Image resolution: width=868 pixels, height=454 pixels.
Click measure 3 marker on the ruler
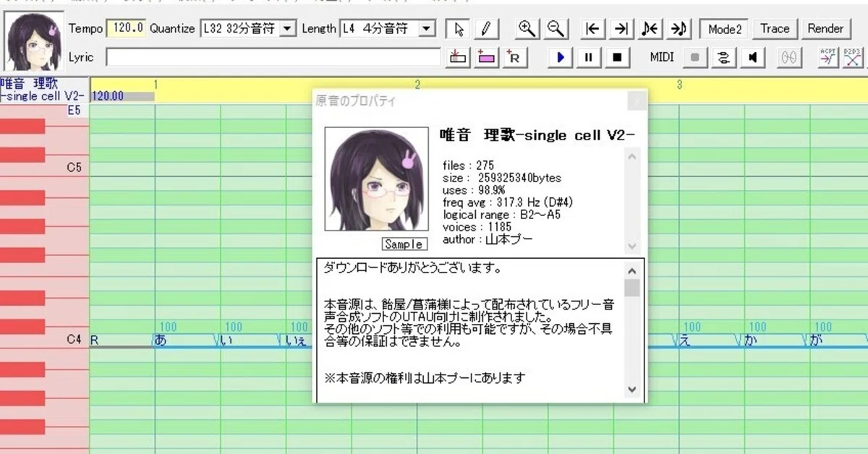point(679,85)
